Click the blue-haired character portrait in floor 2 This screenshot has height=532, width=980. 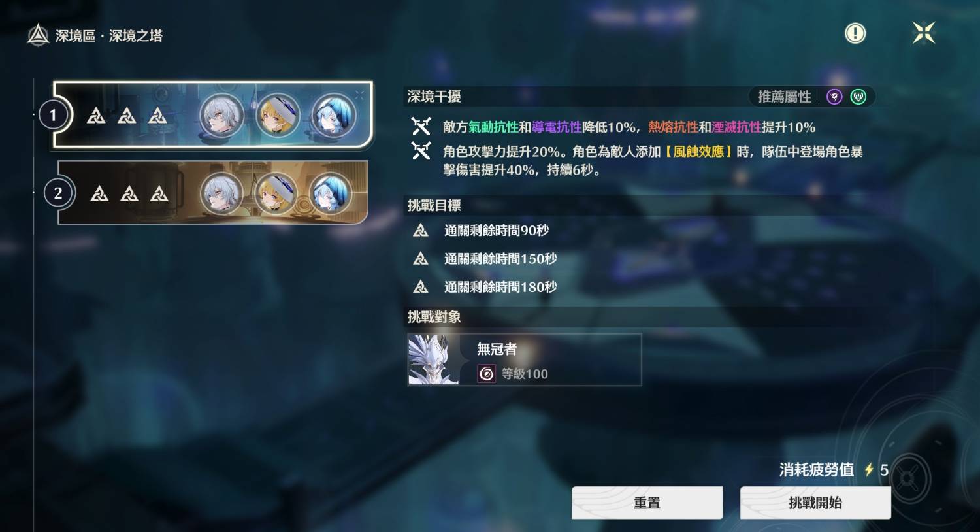[x=331, y=193]
